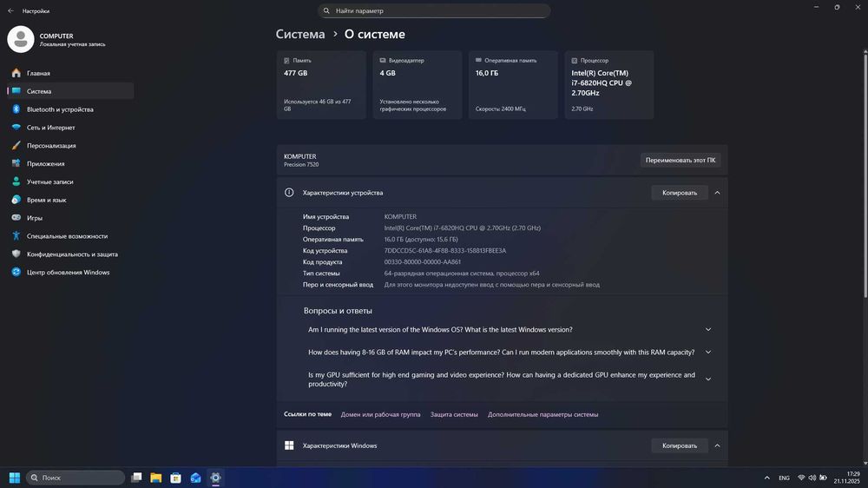Open Bluetooth и устройства icon
Viewport: 868px width, 488px height.
pos(16,109)
